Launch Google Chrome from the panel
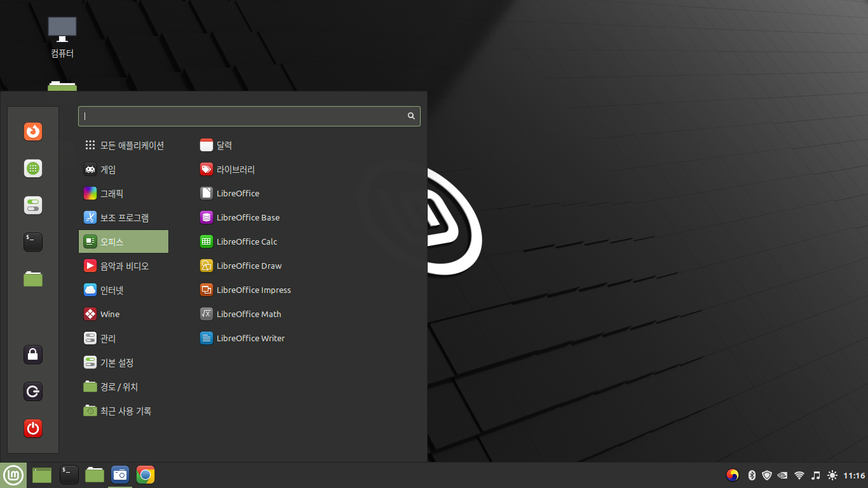The height and width of the screenshot is (488, 868). pyautogui.click(x=146, y=475)
